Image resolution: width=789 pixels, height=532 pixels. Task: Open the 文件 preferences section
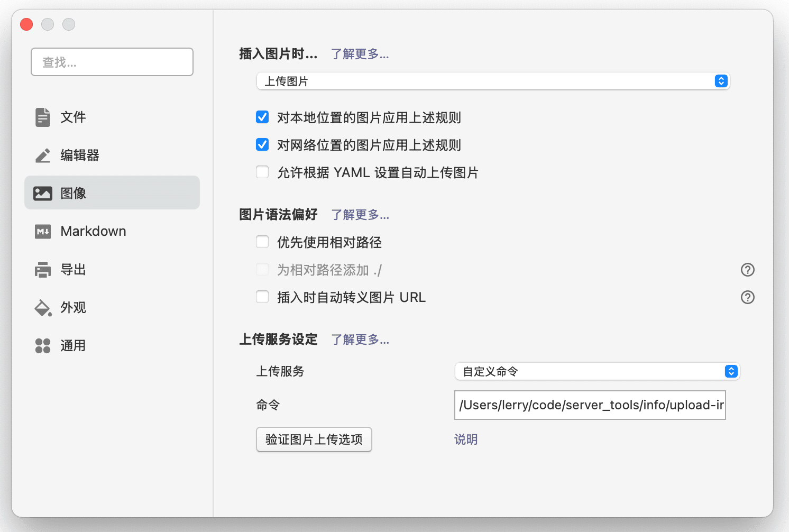[112, 117]
